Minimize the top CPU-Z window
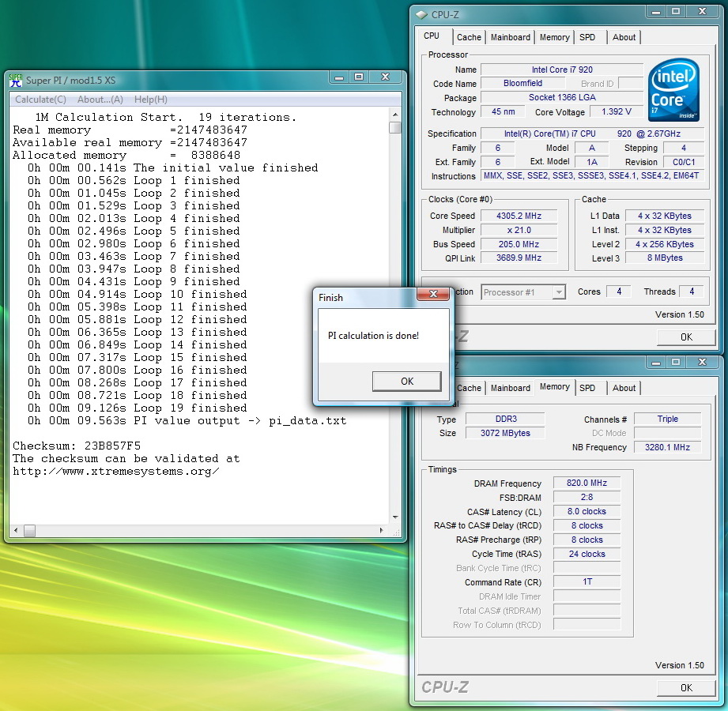 [655, 12]
